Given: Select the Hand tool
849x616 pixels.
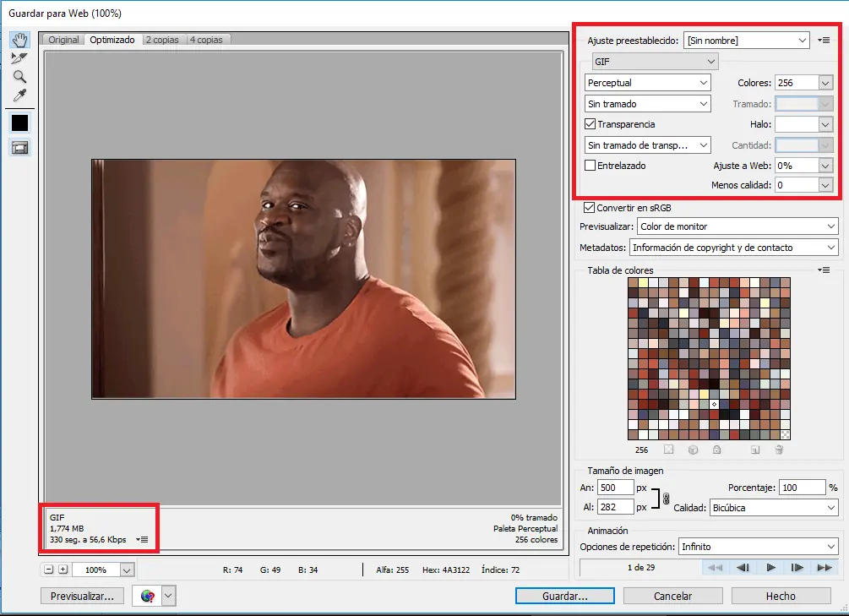Looking at the screenshot, I should [19, 38].
